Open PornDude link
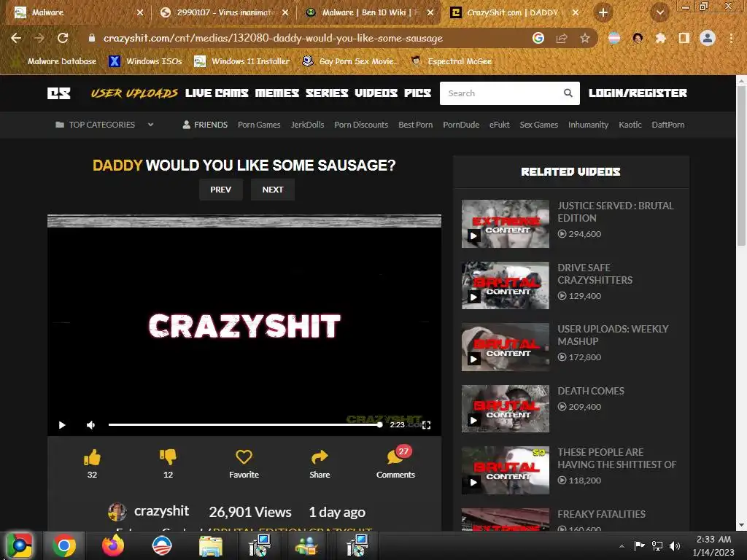The height and width of the screenshot is (560, 747). click(461, 125)
